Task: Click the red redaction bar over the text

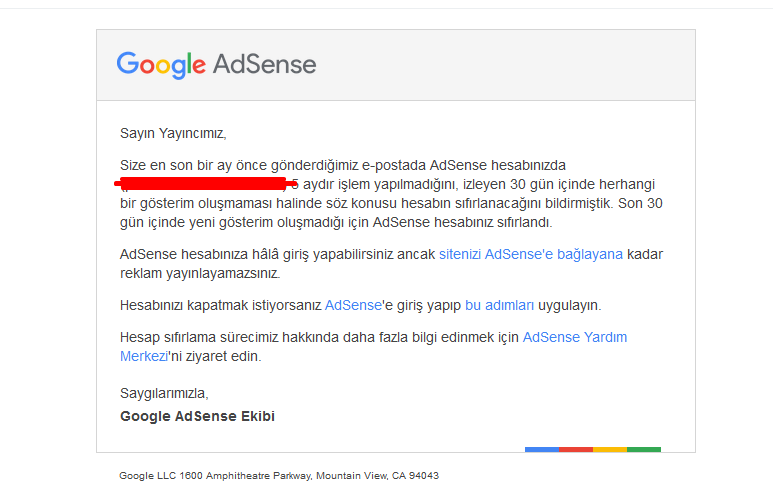Action: point(206,184)
